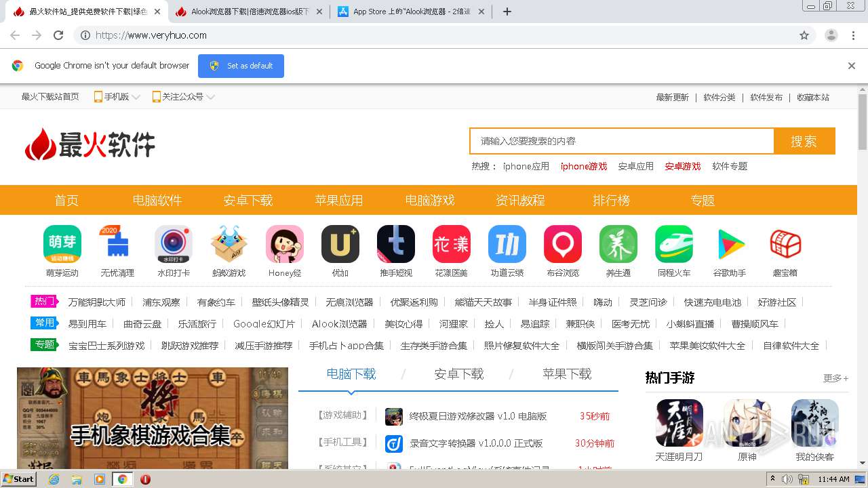Click the 录音文字转换器 software icon

[394, 443]
